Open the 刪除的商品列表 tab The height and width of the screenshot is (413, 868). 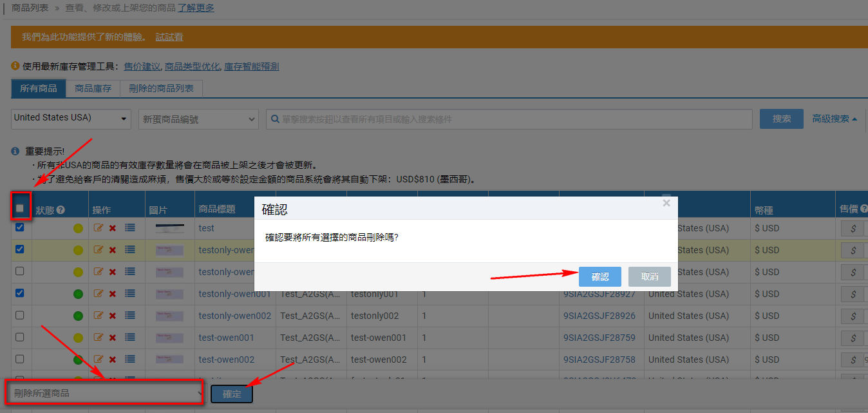coord(161,88)
